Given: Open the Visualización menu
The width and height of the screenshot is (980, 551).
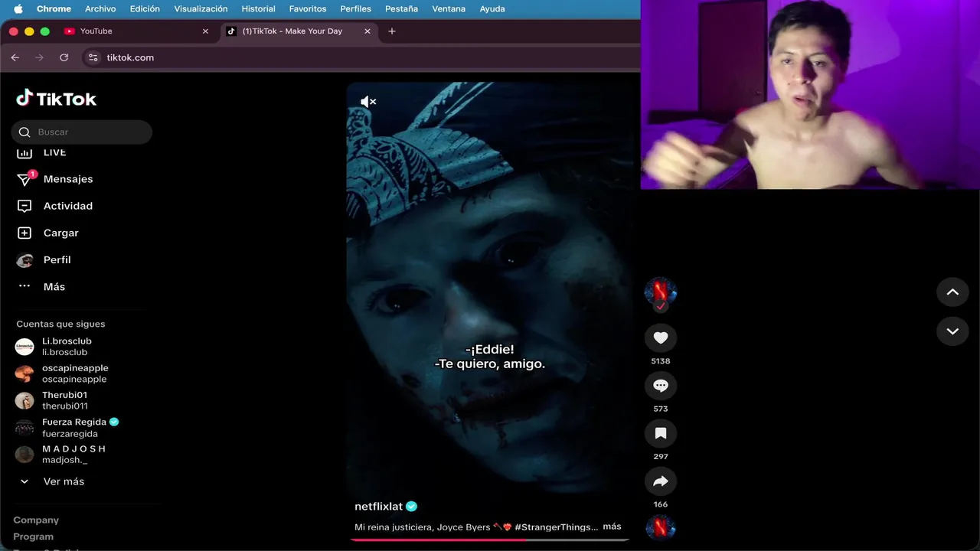Looking at the screenshot, I should click(x=201, y=9).
